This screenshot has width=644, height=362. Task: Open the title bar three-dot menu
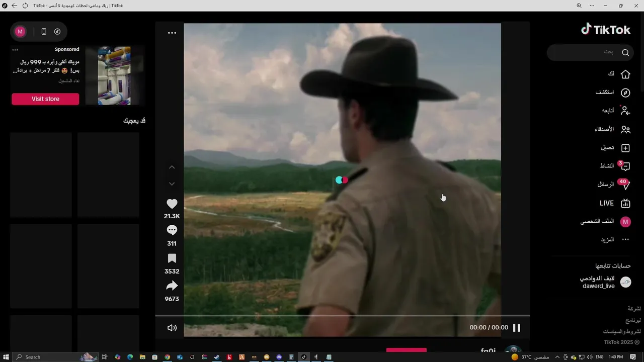(592, 6)
